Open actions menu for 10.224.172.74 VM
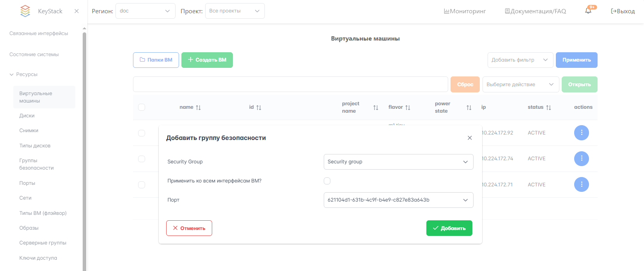The width and height of the screenshot is (644, 271). tap(581, 159)
